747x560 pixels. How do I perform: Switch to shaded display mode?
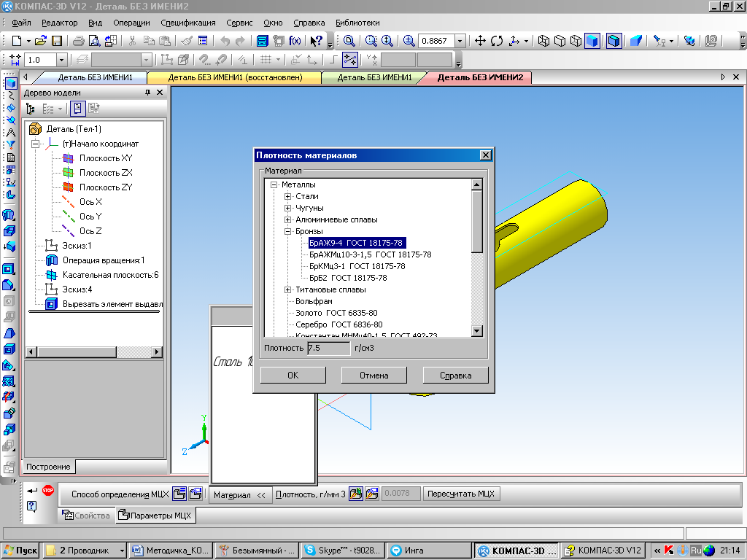click(592, 41)
